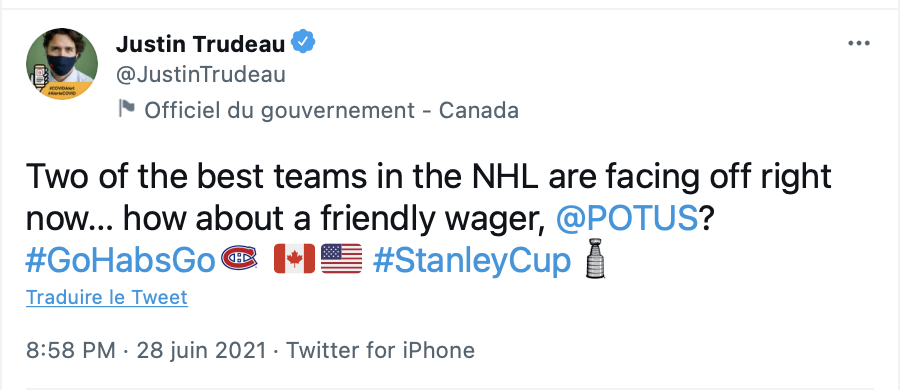Open the @JustinTrudeau handle
Viewport: 908px width, 390px height.
(x=201, y=75)
